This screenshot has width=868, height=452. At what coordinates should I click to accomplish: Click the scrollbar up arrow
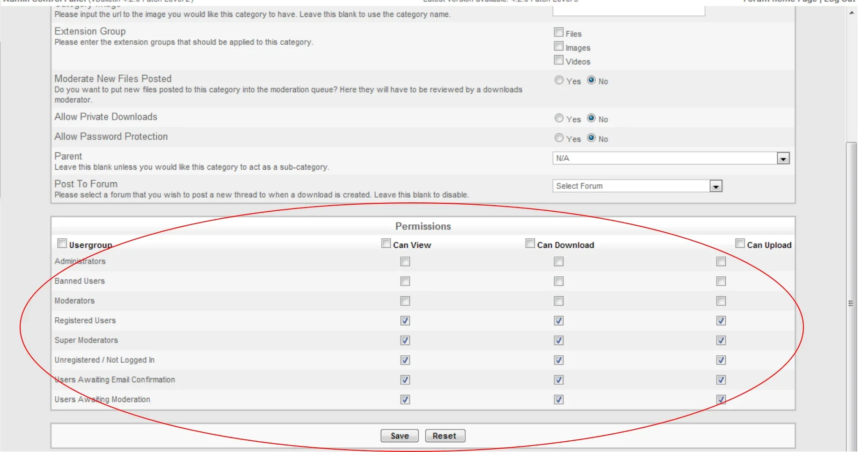tap(852, 13)
